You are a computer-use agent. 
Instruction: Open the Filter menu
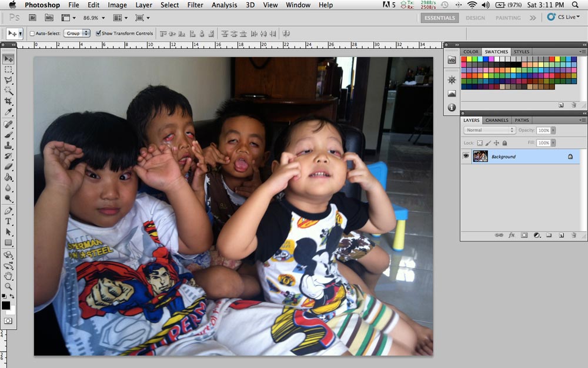click(195, 5)
